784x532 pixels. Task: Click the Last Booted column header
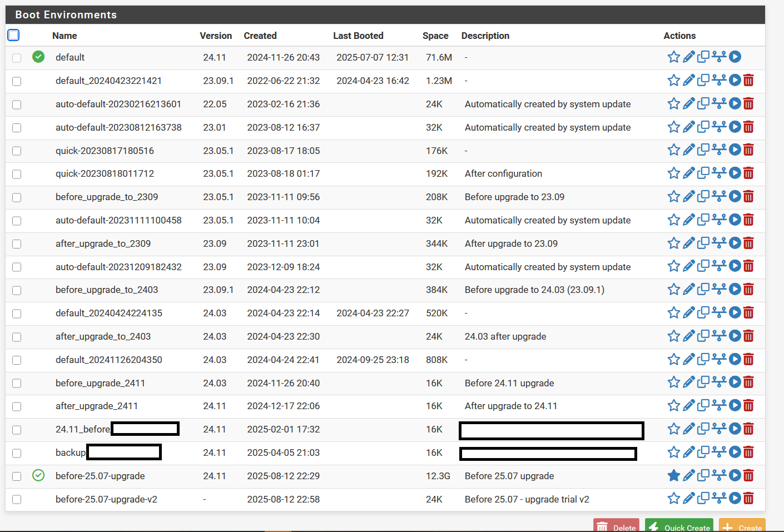[358, 36]
